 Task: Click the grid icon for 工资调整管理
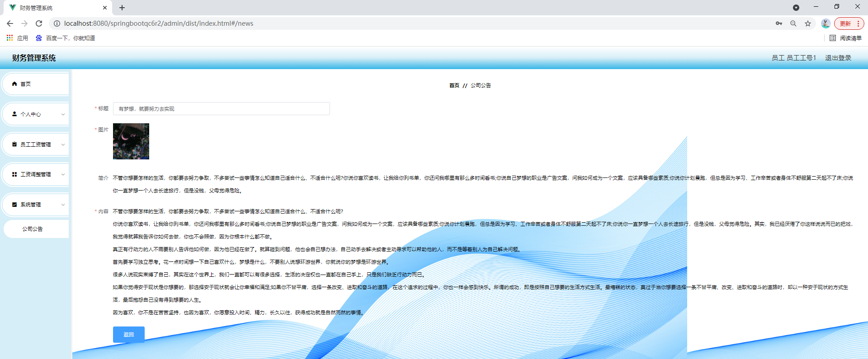(x=14, y=174)
